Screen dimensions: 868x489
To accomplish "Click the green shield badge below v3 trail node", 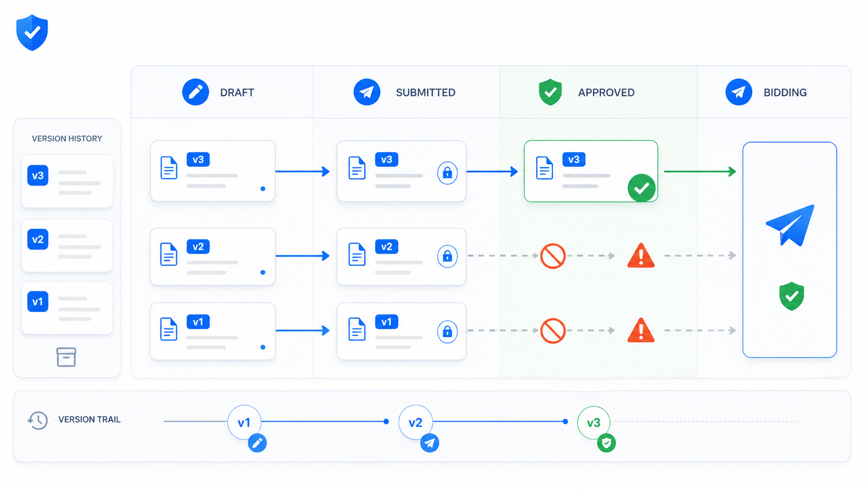I will tap(606, 443).
